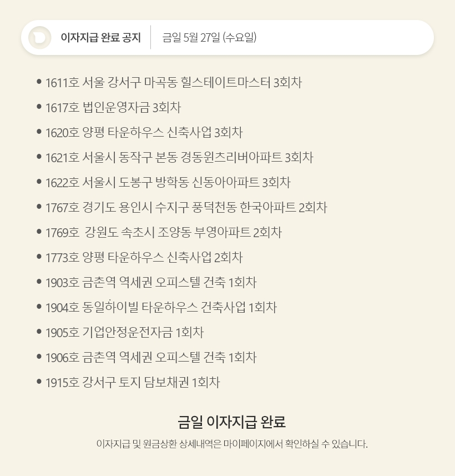
Task: Open the 1620호 양평 타운하우스 3회차 entry
Action: pos(144,133)
